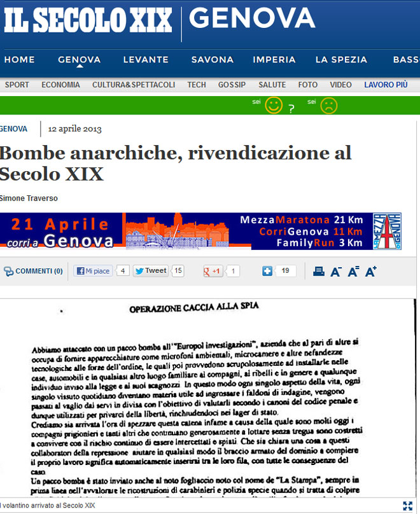420x514 pixels.
Task: Click the happy smiley face icon
Action: (x=274, y=106)
